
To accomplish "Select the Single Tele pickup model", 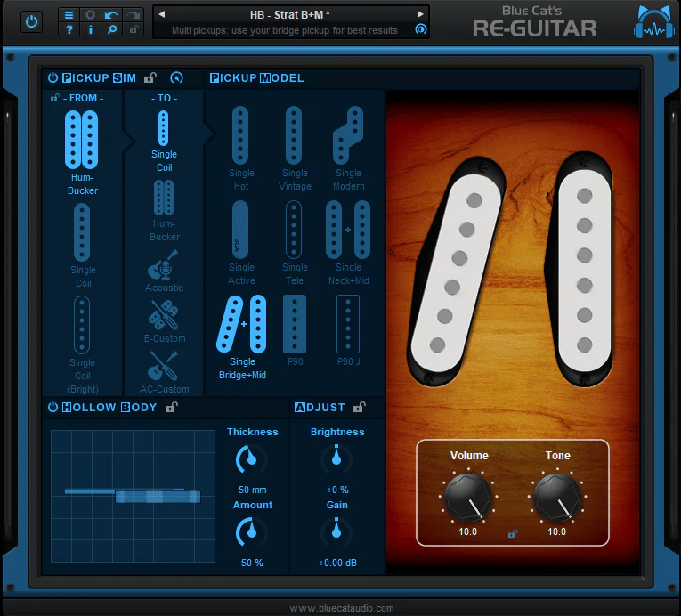I will [x=294, y=242].
